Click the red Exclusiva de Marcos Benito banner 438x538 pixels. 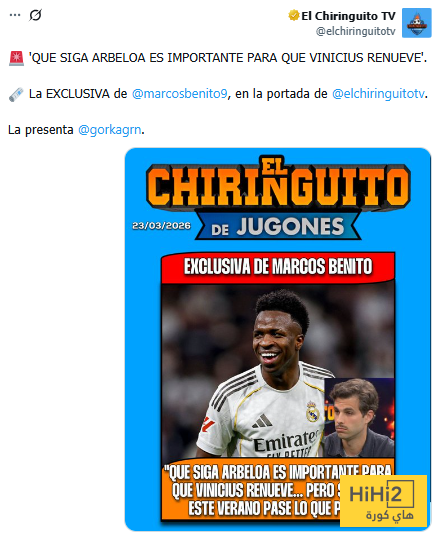pyautogui.click(x=278, y=267)
